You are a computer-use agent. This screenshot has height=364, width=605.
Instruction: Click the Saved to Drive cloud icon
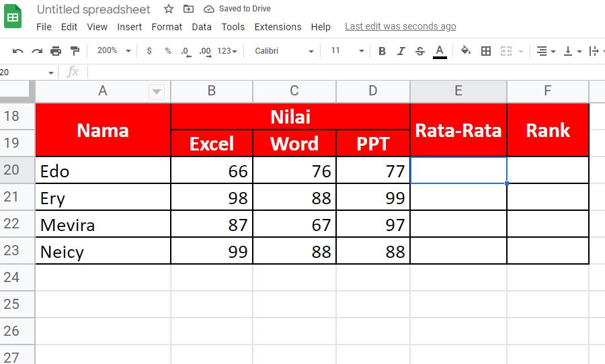[x=209, y=9]
